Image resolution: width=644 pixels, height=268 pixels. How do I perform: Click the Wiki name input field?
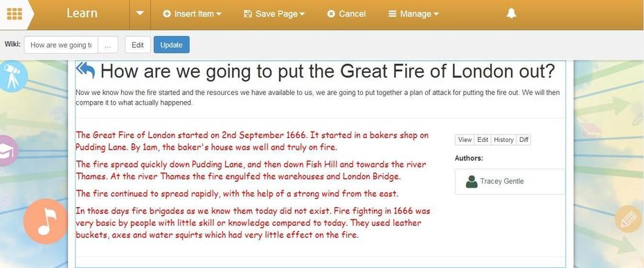[x=61, y=45]
